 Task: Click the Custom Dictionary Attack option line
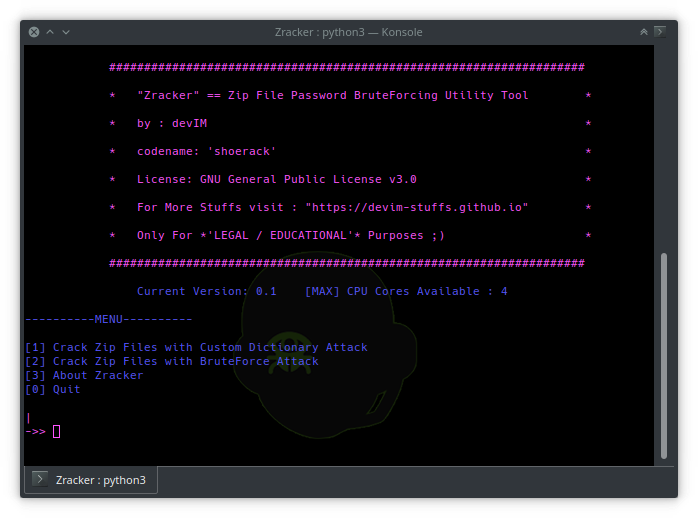click(x=196, y=347)
